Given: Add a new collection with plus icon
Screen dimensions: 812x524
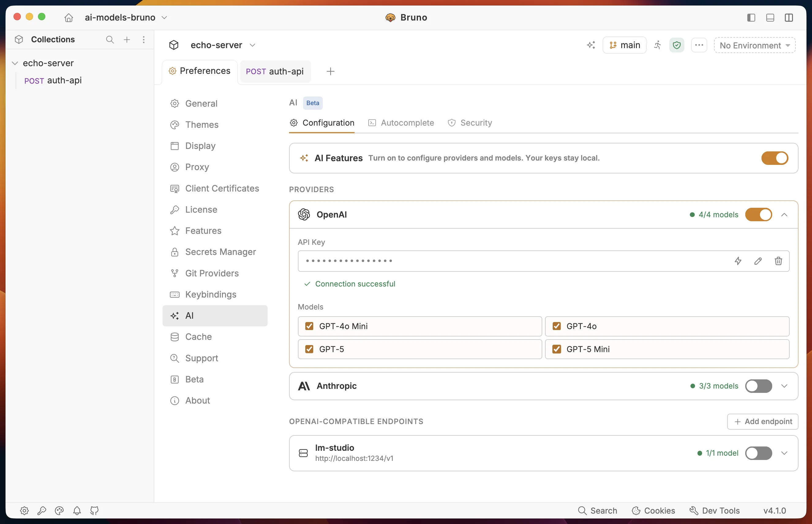Looking at the screenshot, I should 127,40.
